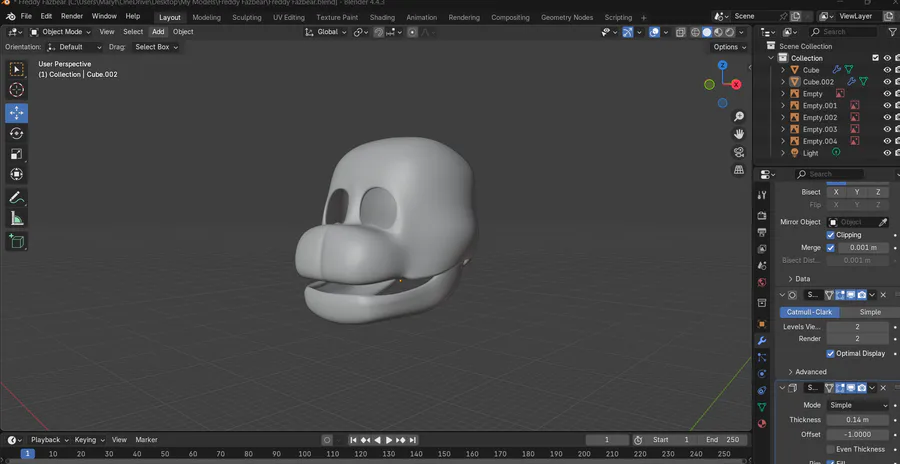Toggle X-ray view icon
The height and width of the screenshot is (464, 900).
tap(681, 32)
